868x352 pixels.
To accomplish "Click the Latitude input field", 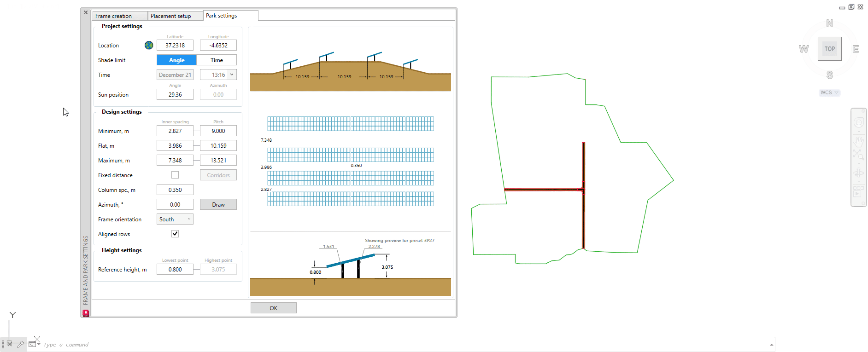I will (175, 45).
